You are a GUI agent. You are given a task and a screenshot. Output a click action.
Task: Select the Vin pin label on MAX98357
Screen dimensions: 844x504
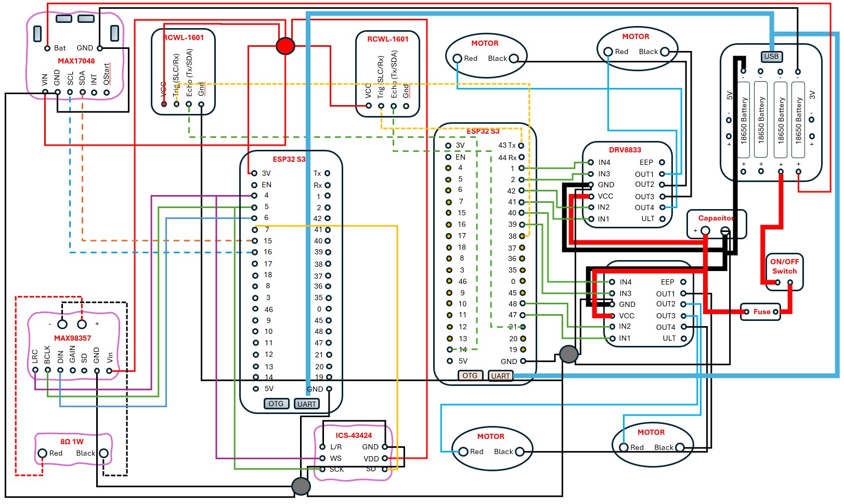coord(110,357)
